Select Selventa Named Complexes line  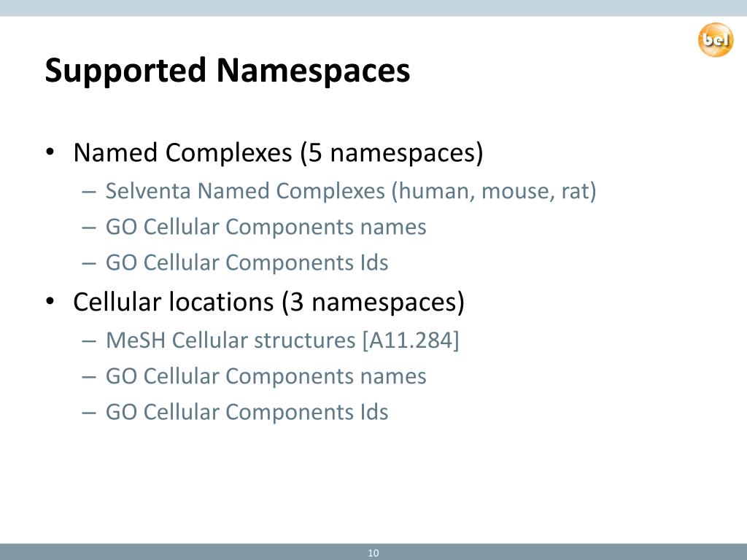click(351, 191)
